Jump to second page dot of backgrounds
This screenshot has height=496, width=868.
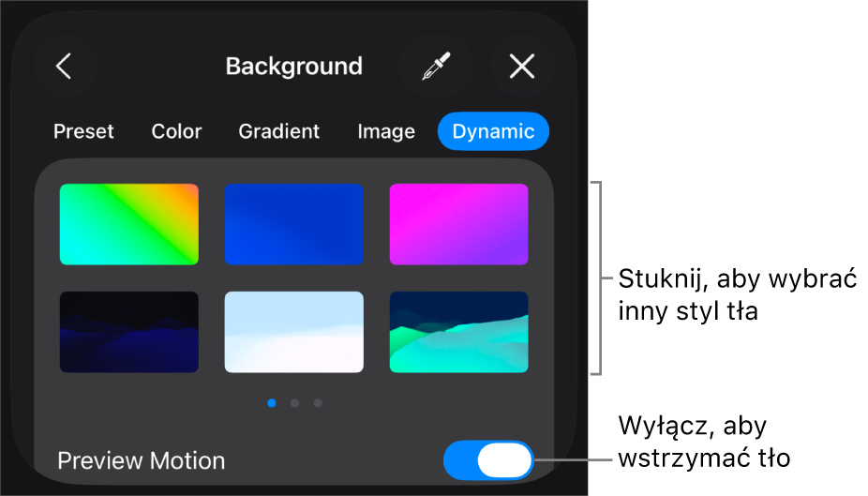click(x=294, y=403)
